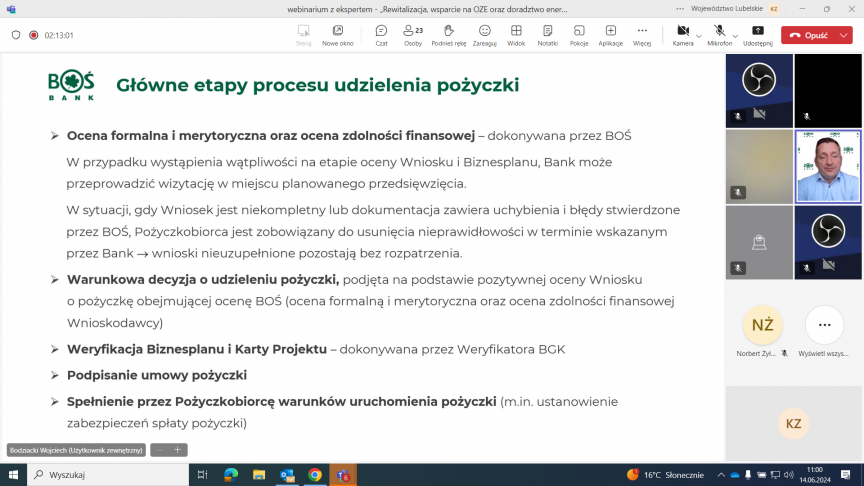Select the KZ self-view tile

(793, 423)
